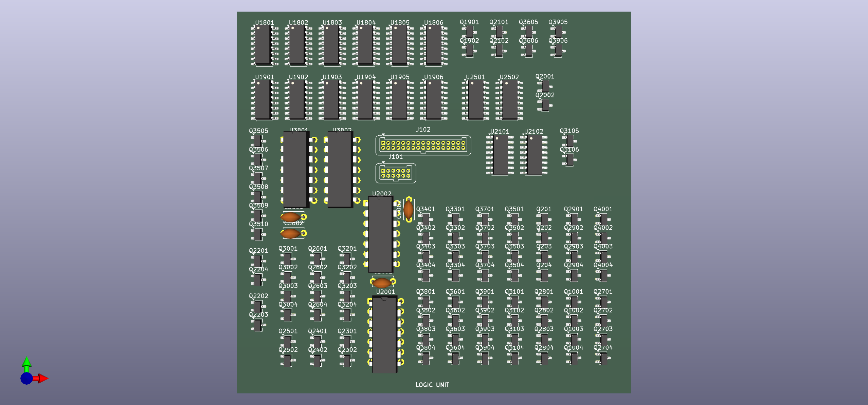Image resolution: width=868 pixels, height=405 pixels.
Task: Click the "Q3701" reference label
Action: [x=485, y=209]
